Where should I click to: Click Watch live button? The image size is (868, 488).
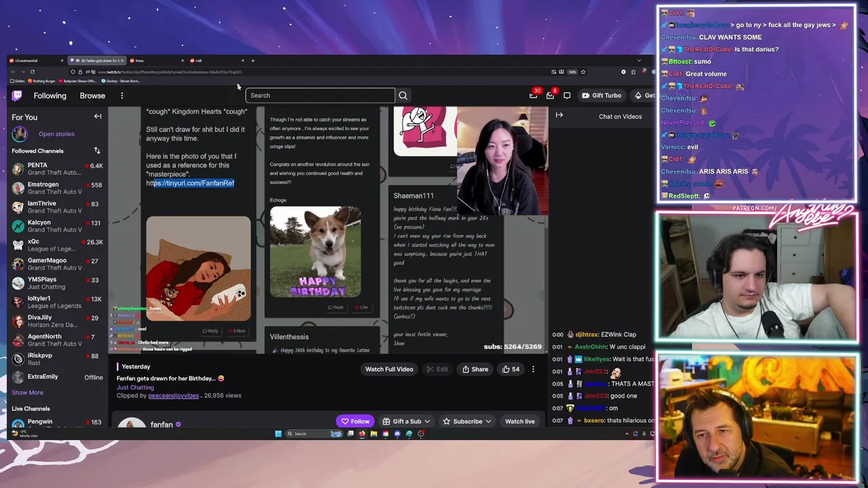(519, 422)
